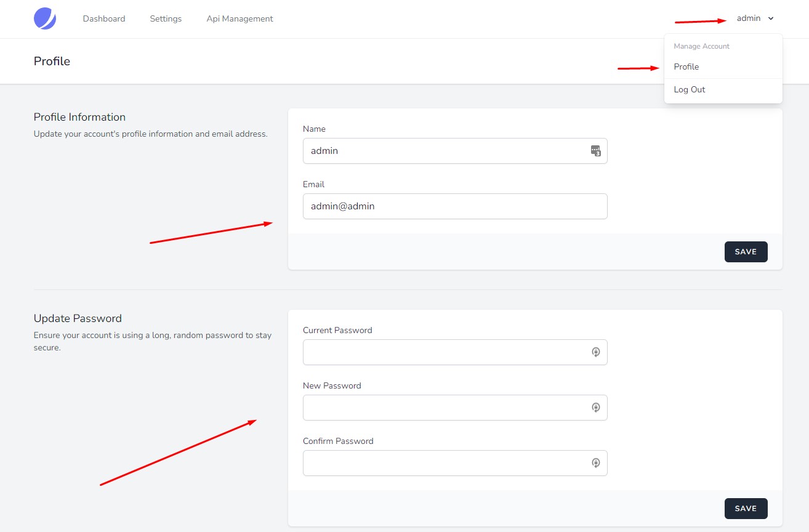The image size is (809, 532).
Task: Focus the Name input field
Action: coord(455,151)
